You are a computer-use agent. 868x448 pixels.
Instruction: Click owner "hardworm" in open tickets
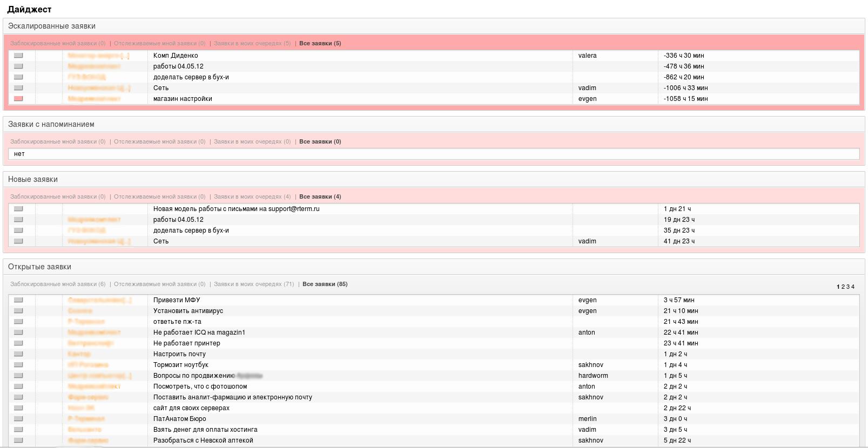pos(593,376)
